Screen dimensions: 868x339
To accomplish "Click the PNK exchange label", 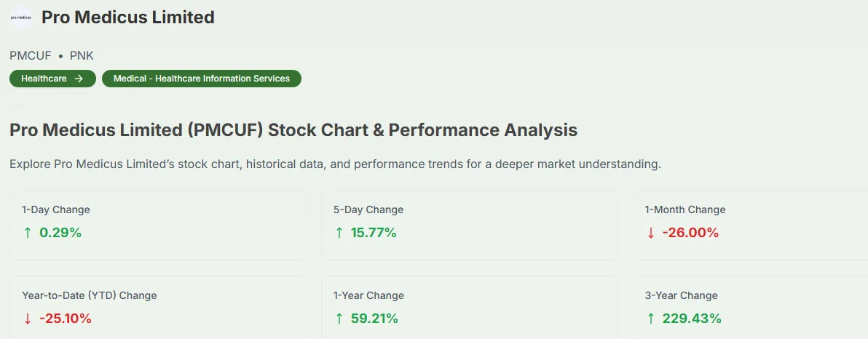I will [82, 56].
